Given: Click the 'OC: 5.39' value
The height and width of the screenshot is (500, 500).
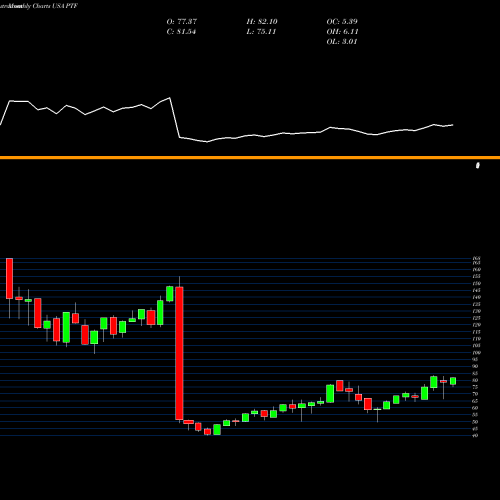Looking at the screenshot, I should [342, 22].
